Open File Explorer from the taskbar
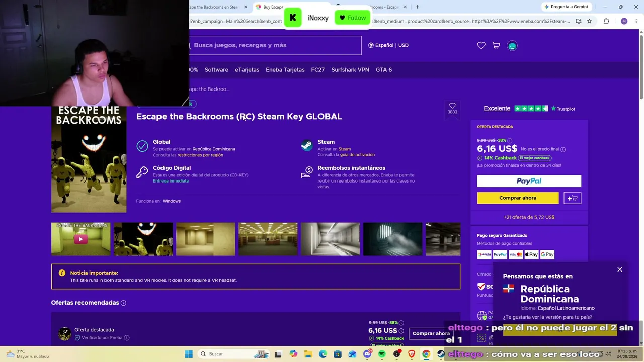 pyautogui.click(x=308, y=354)
